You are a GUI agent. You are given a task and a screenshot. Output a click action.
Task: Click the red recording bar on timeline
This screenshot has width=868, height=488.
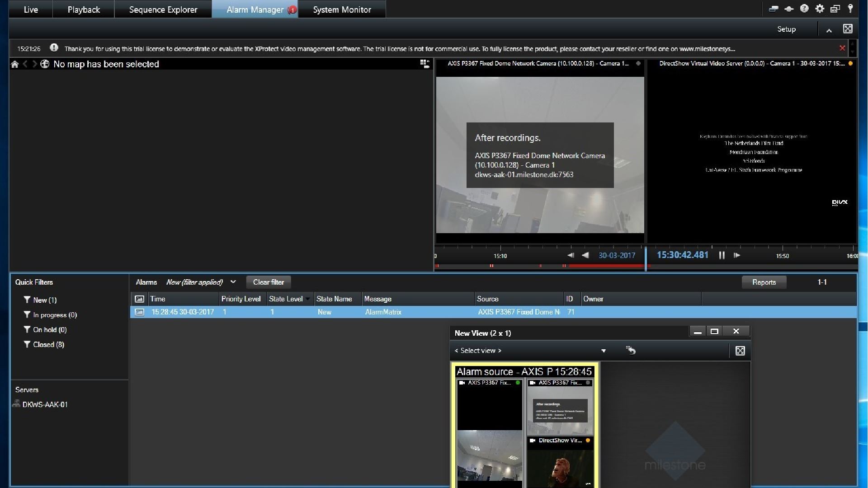click(607, 266)
